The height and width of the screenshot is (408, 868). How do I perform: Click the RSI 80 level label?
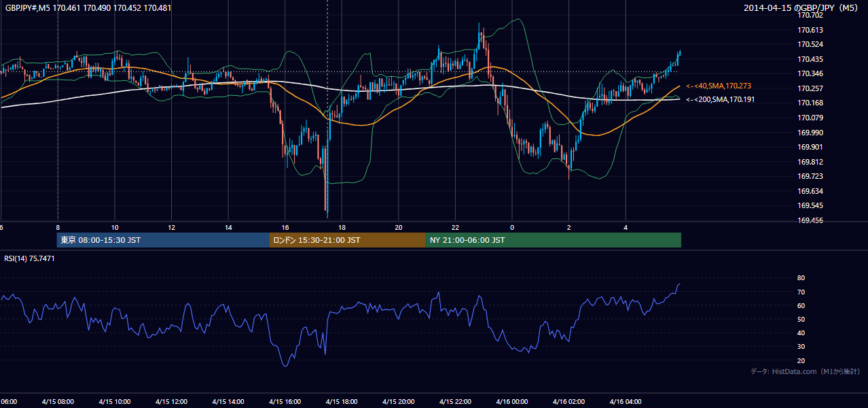(801, 278)
